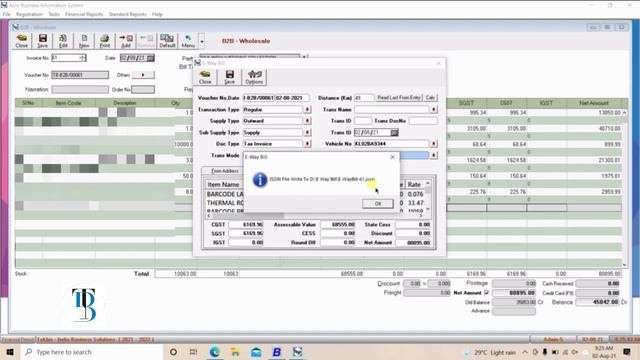
Task: Click the Trans DocNo input field
Action: [x=423, y=121]
